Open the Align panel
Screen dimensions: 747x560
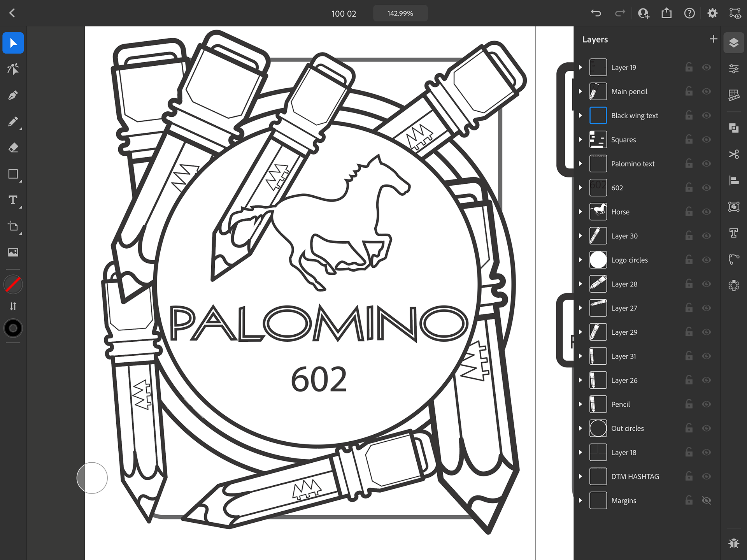[734, 181]
